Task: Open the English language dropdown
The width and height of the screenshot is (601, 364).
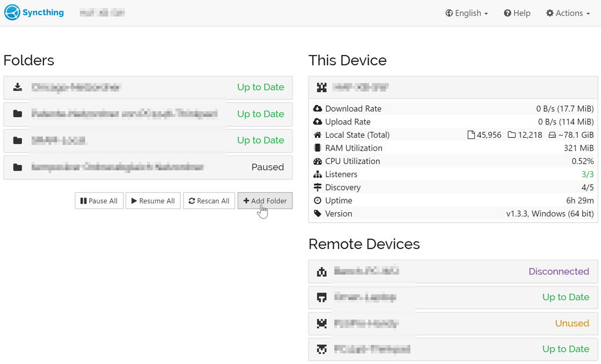Action: pos(467,12)
